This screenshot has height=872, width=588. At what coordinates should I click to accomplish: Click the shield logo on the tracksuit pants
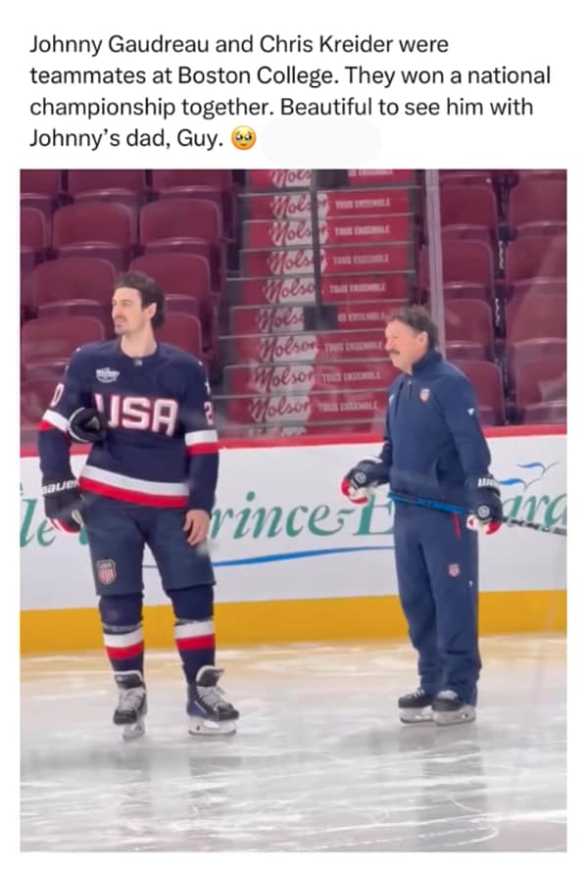[x=455, y=570]
